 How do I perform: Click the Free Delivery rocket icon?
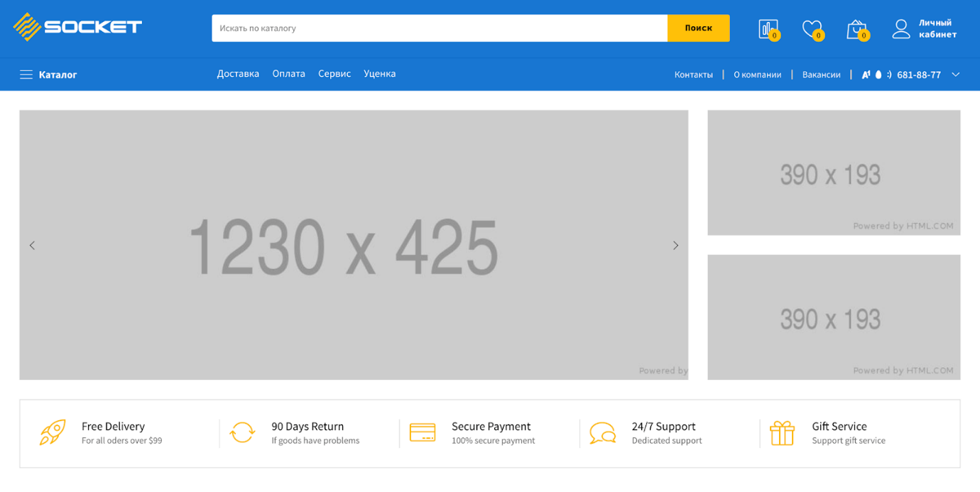click(53, 432)
